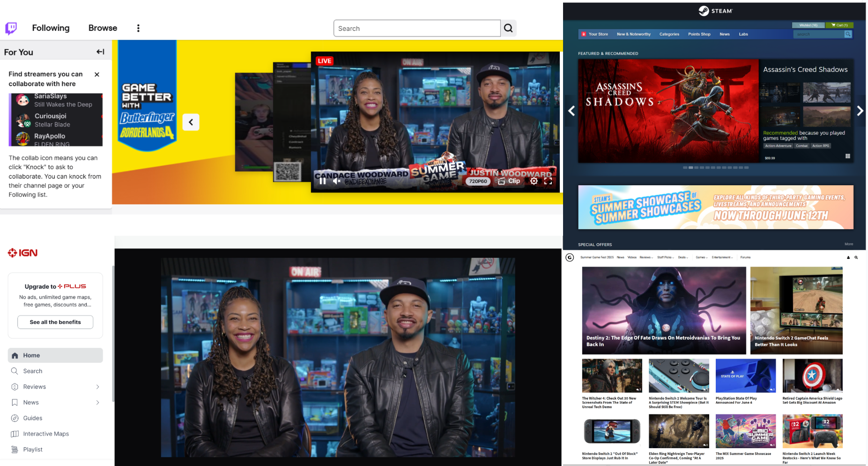
Task: Open GameSpot Deals dropdown
Action: pyautogui.click(x=683, y=257)
